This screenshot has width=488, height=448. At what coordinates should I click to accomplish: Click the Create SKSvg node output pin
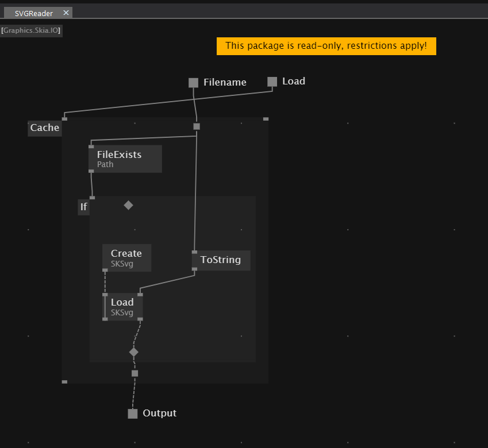105,270
